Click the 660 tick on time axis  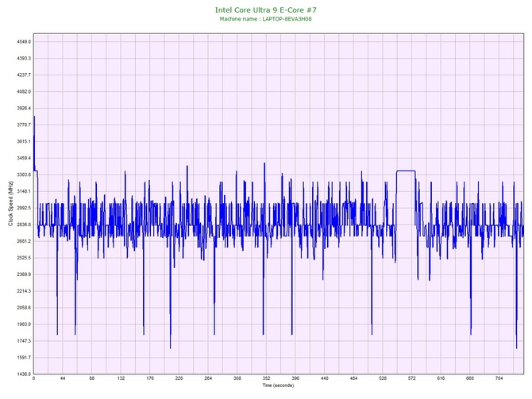click(470, 378)
